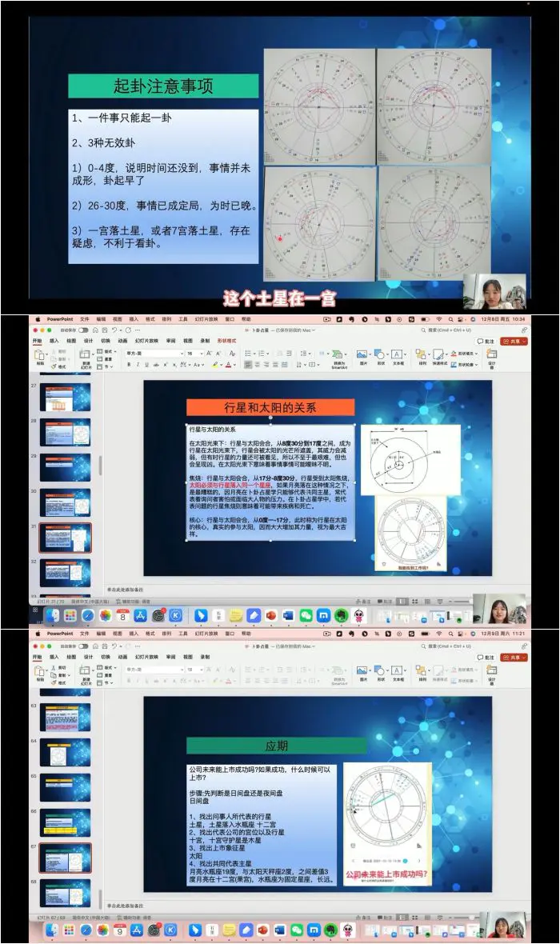
Task: Click 文本框 icon in the 12月9日 PowerPoint window
Action: pos(398,669)
